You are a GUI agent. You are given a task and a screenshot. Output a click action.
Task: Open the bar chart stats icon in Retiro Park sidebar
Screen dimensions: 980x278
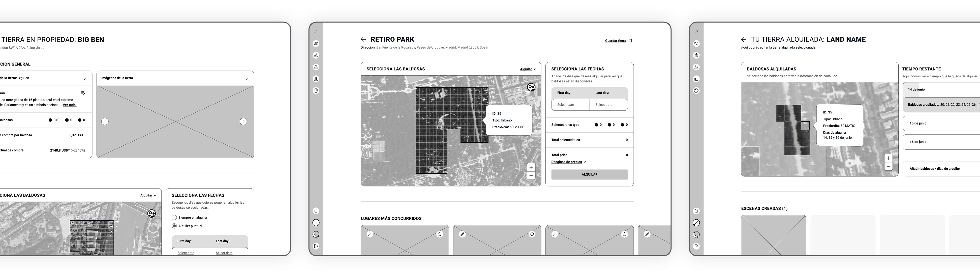(x=316, y=79)
